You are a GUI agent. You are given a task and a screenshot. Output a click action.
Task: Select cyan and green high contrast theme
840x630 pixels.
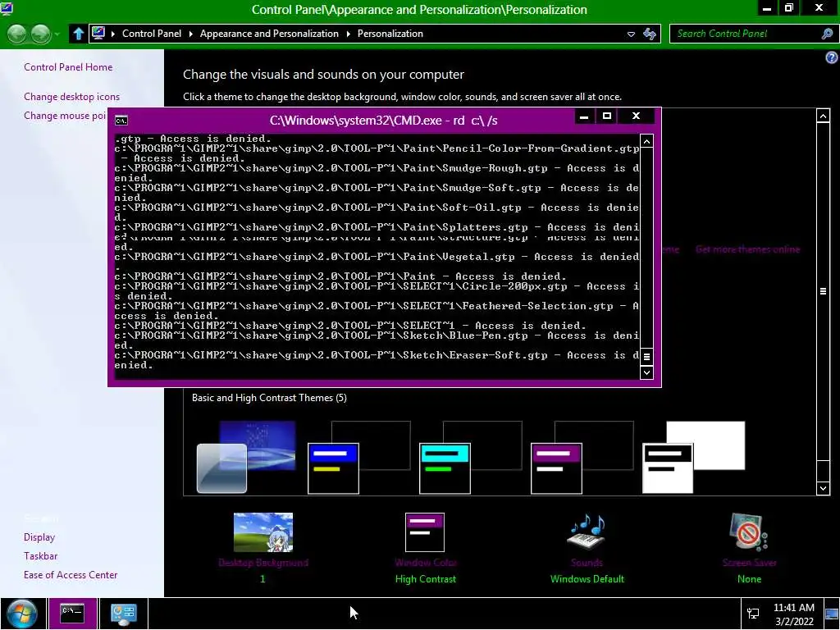click(x=470, y=457)
